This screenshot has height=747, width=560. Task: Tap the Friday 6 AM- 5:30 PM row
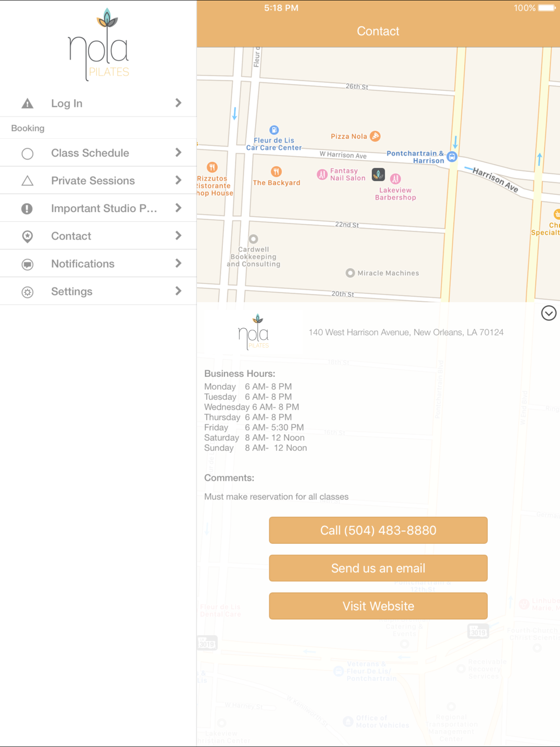pos(254,427)
